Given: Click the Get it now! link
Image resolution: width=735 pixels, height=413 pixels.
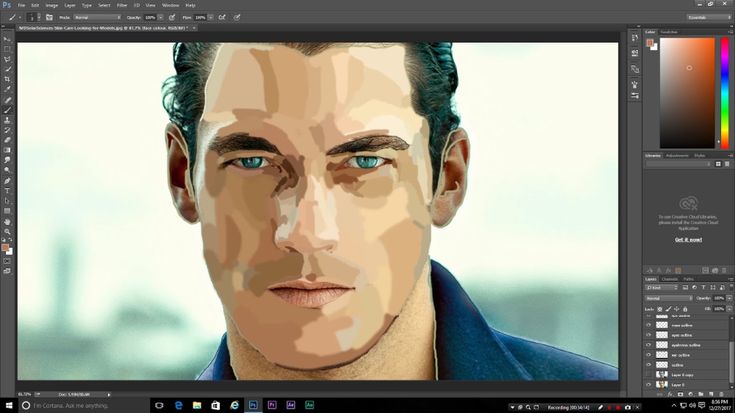Looking at the screenshot, I should point(688,240).
